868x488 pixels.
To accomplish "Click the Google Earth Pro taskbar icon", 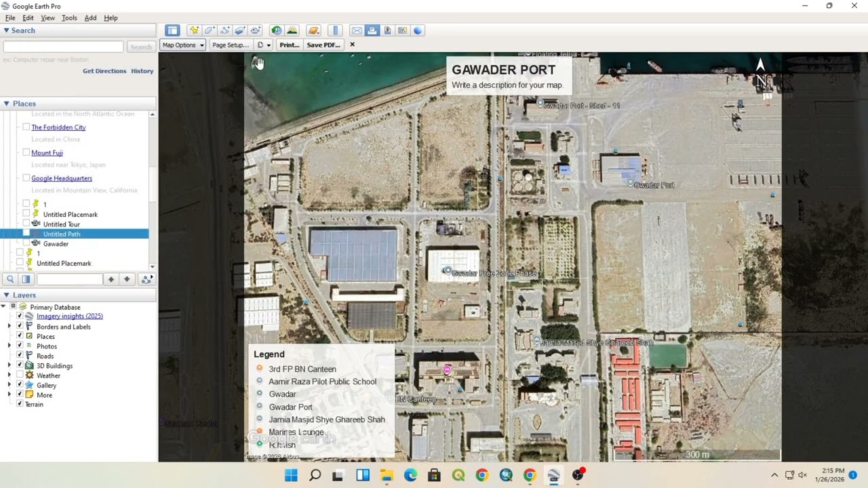I will point(553,475).
